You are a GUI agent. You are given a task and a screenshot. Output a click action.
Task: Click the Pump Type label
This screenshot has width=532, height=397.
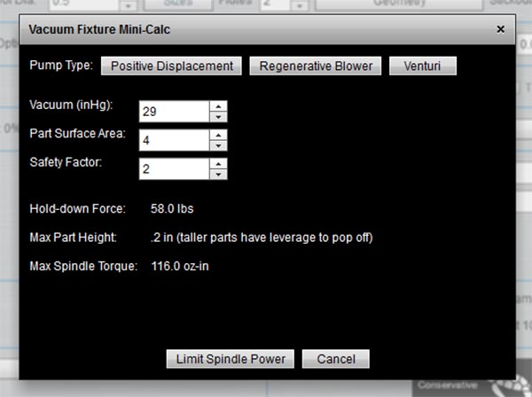61,65
